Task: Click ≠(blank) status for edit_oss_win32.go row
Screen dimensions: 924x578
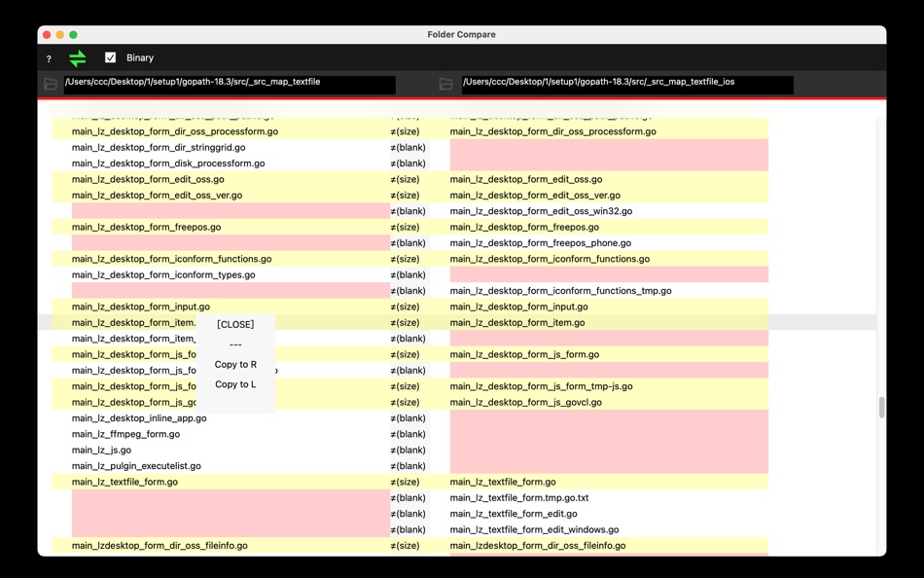Action: point(408,211)
